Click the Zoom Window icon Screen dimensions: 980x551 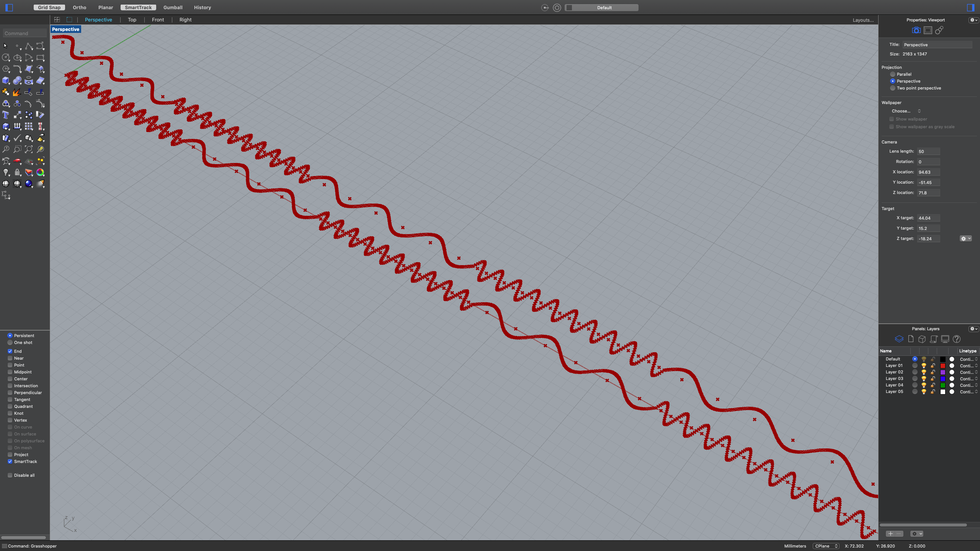pyautogui.click(x=17, y=149)
